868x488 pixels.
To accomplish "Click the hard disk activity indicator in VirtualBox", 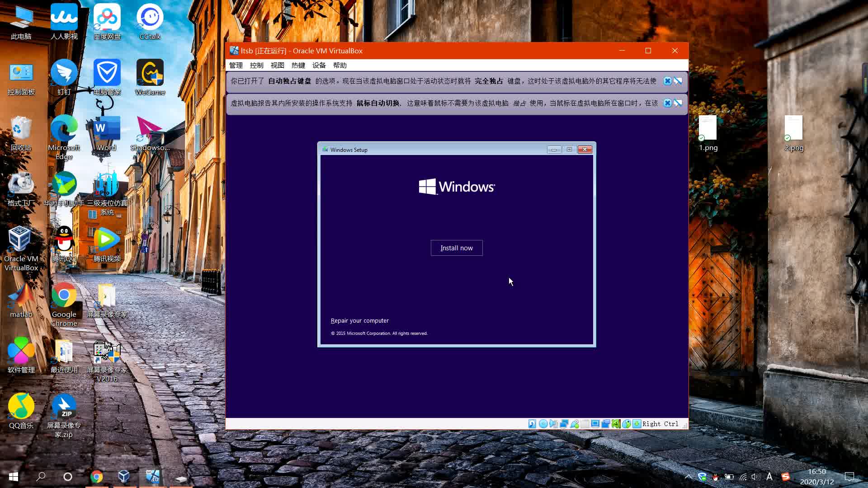I will point(532,424).
